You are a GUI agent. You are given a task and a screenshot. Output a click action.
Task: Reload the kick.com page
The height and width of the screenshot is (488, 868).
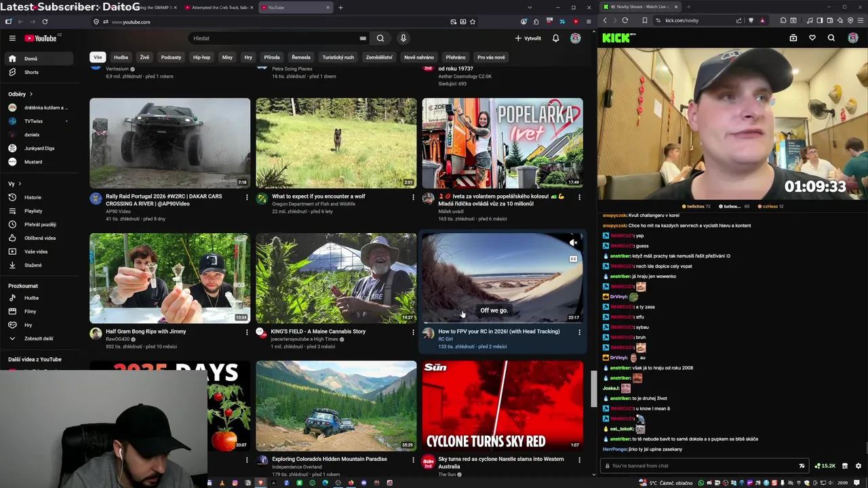point(625,20)
